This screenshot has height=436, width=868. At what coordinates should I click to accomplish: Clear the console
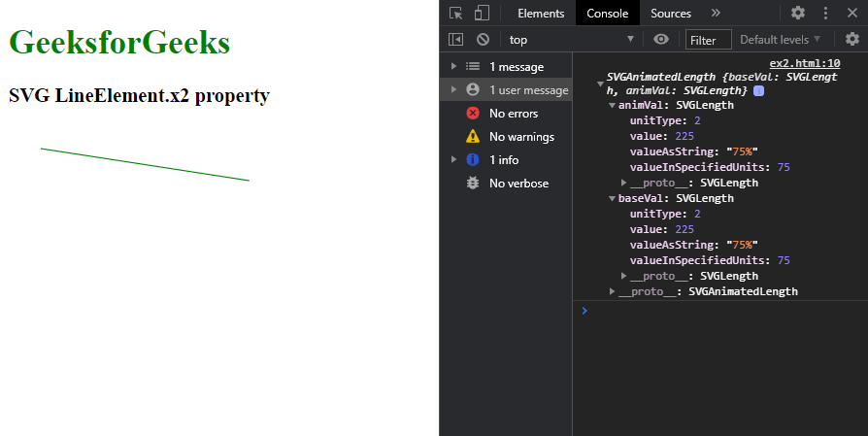tap(483, 39)
